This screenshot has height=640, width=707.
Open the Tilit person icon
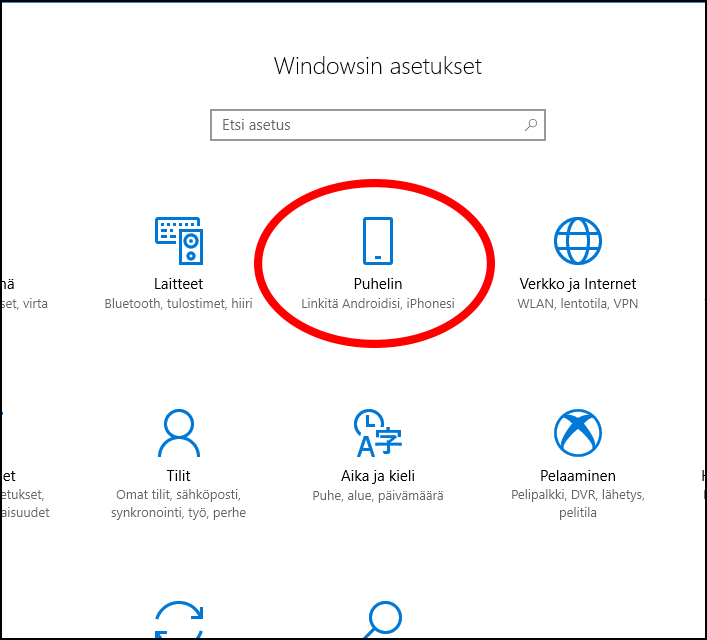point(179,433)
